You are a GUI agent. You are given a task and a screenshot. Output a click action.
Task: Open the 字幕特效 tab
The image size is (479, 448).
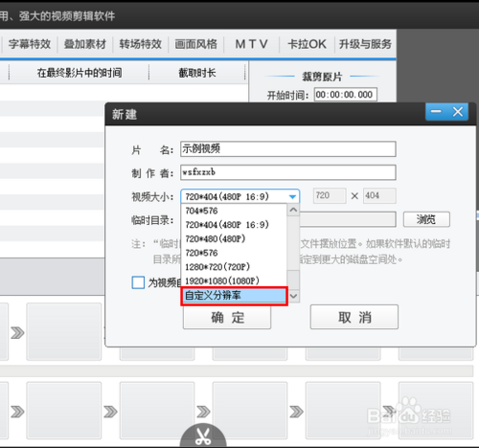click(30, 44)
